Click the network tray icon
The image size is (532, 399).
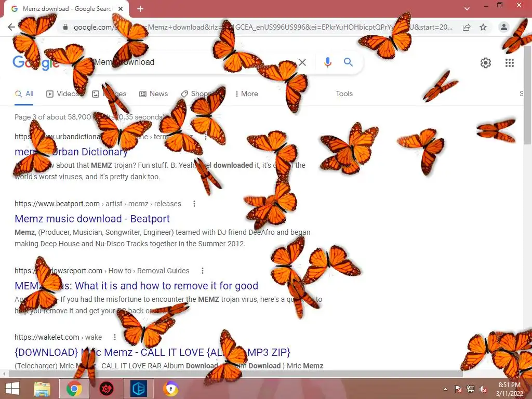[471, 389]
